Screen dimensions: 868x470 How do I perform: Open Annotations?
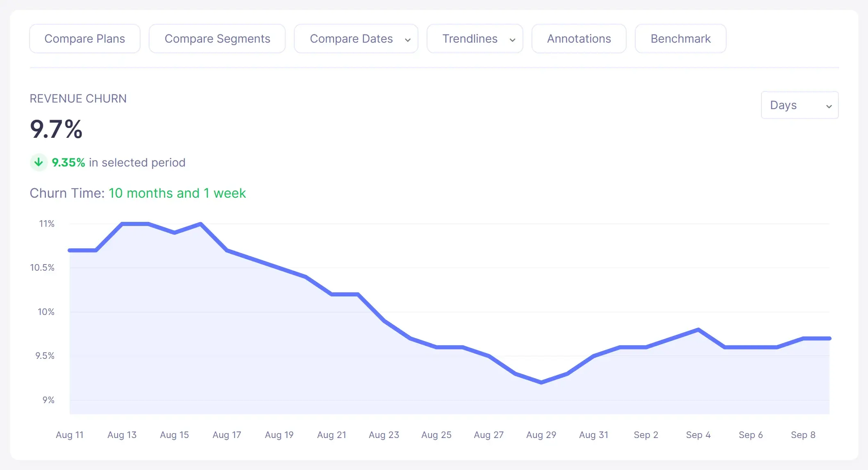pyautogui.click(x=579, y=39)
